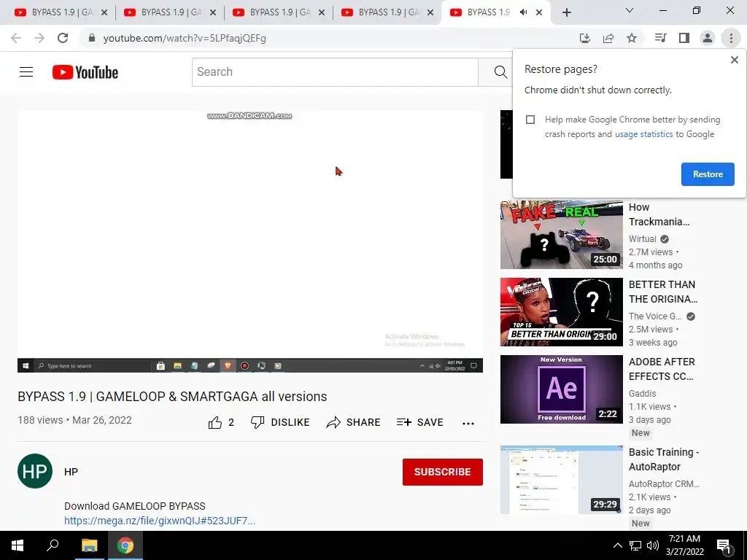Image resolution: width=747 pixels, height=560 pixels.
Task: Open the network tray icon
Action: tap(635, 545)
